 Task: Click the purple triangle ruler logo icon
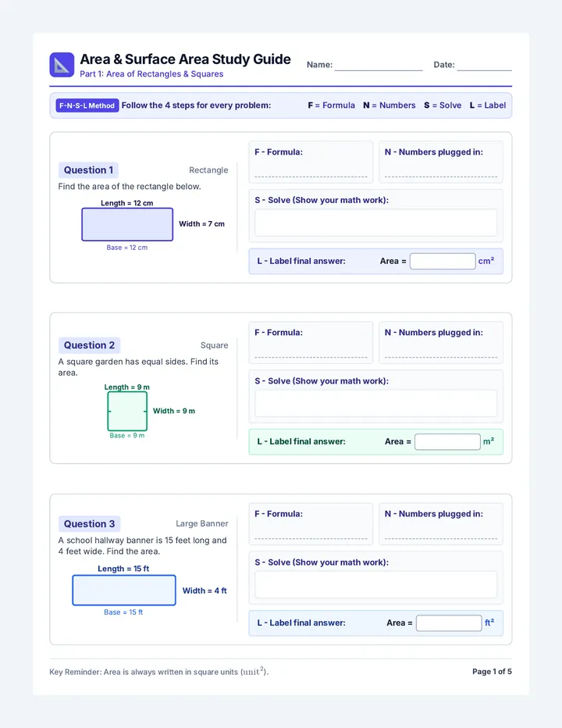pos(62,65)
